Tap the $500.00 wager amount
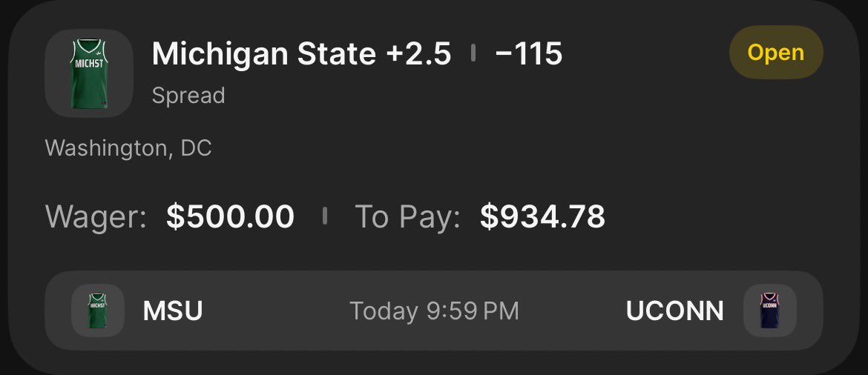 (x=230, y=216)
